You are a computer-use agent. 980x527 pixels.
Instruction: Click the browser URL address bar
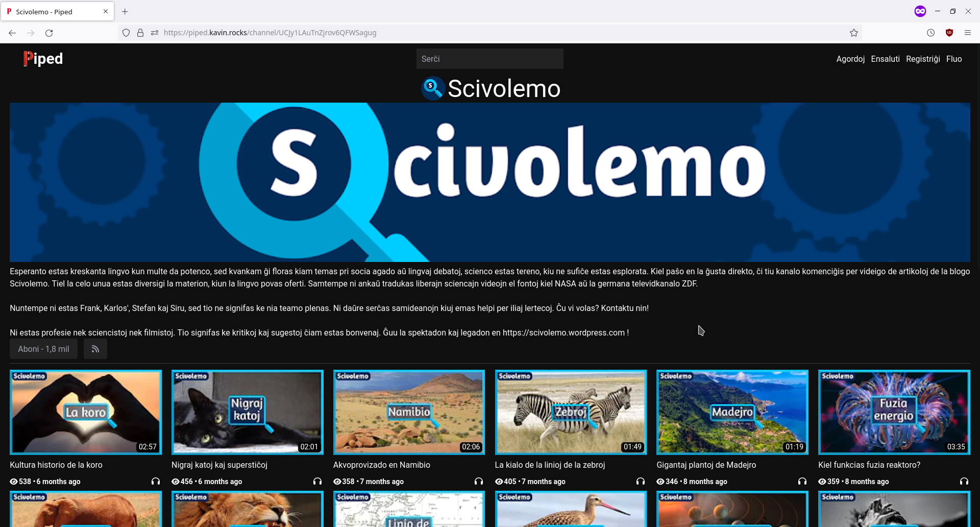coord(490,33)
